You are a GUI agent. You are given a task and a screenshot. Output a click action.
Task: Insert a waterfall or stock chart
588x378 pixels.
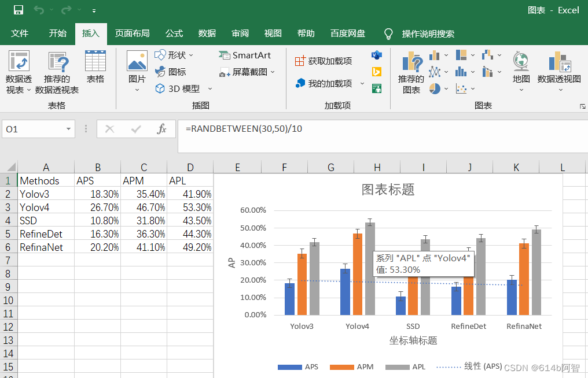(x=491, y=55)
